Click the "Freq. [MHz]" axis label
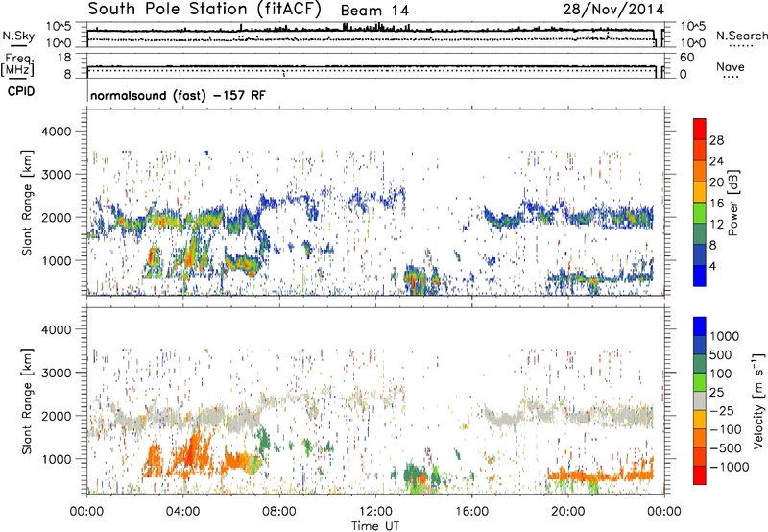Viewport: 768px width, 532px height. pos(17,65)
